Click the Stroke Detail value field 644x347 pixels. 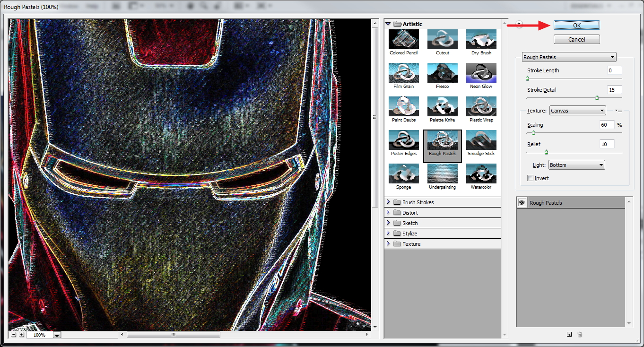pyautogui.click(x=615, y=90)
